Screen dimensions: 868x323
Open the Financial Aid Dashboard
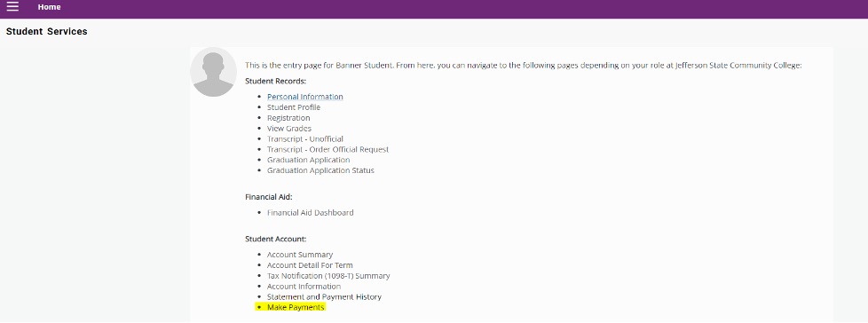pos(310,212)
